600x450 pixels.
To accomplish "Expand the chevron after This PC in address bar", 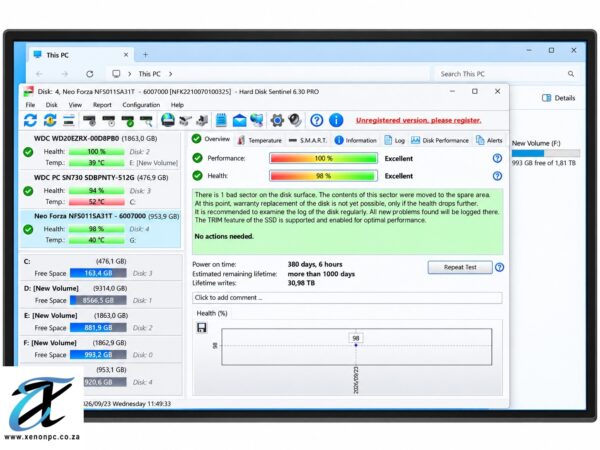I will tap(170, 74).
